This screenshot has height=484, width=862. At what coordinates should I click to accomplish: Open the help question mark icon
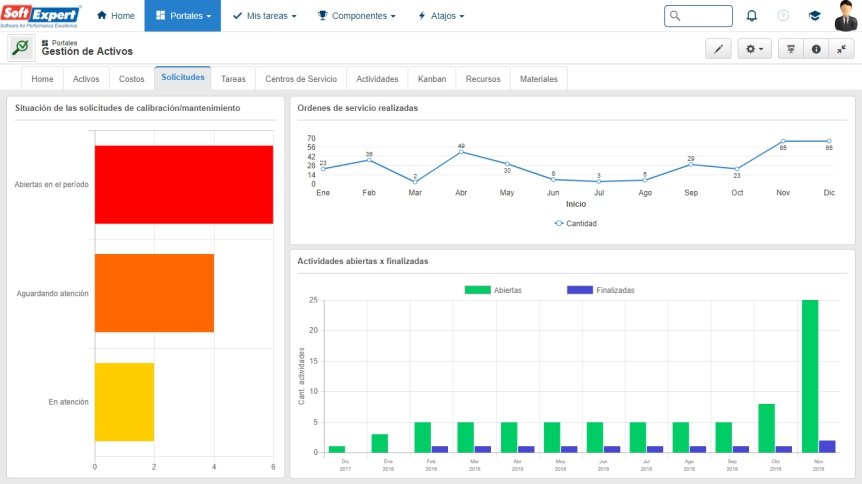pyautogui.click(x=783, y=16)
